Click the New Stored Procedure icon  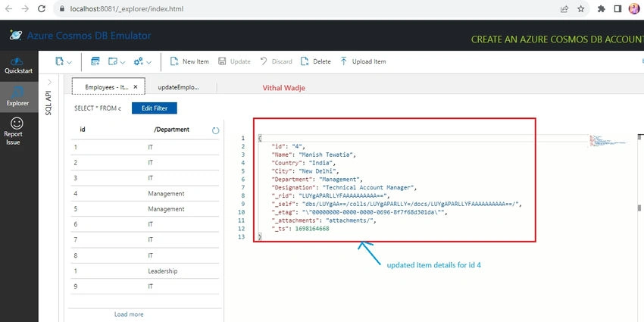(113, 61)
